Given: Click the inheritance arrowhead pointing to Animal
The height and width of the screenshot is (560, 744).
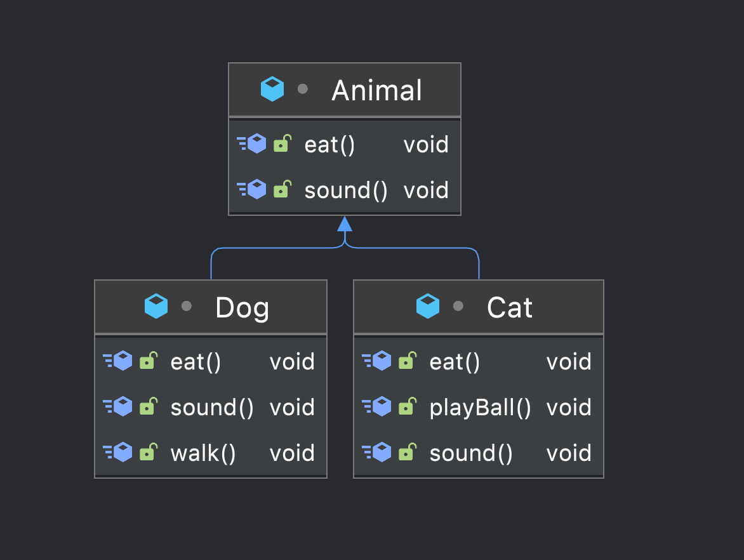Looking at the screenshot, I should pos(345,223).
